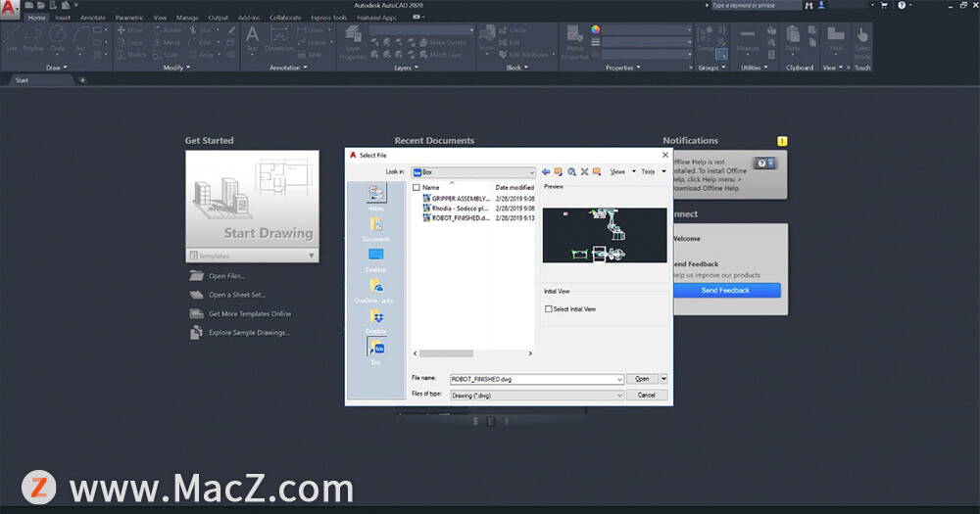980x514 pixels.
Task: Switch to the Annotate ribbon tab
Action: pyautogui.click(x=93, y=18)
